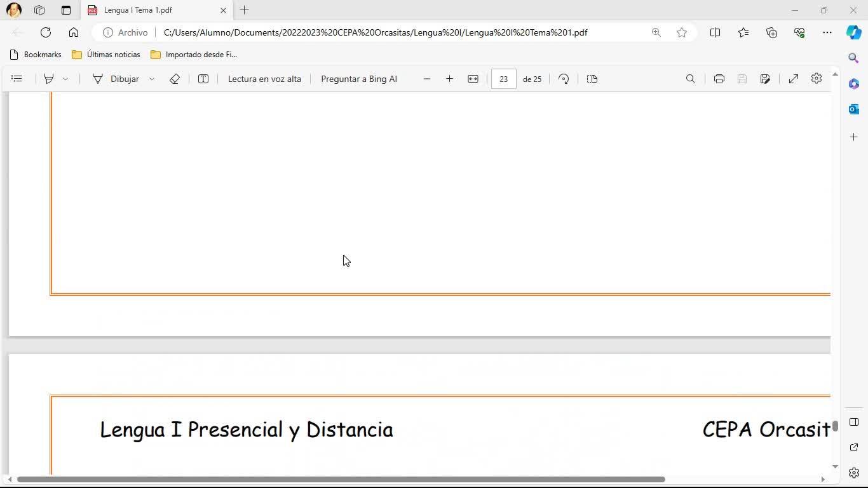
Task: Click the horizontal scrollbar left arrow
Action: [10, 479]
